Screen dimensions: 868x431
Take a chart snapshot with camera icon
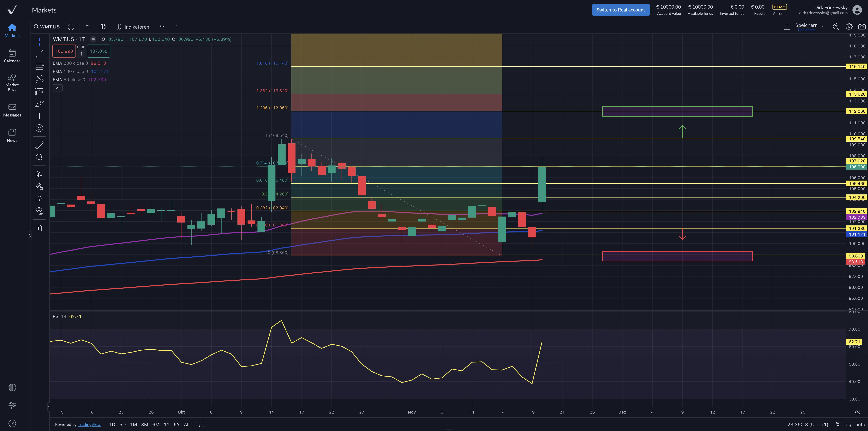862,27
